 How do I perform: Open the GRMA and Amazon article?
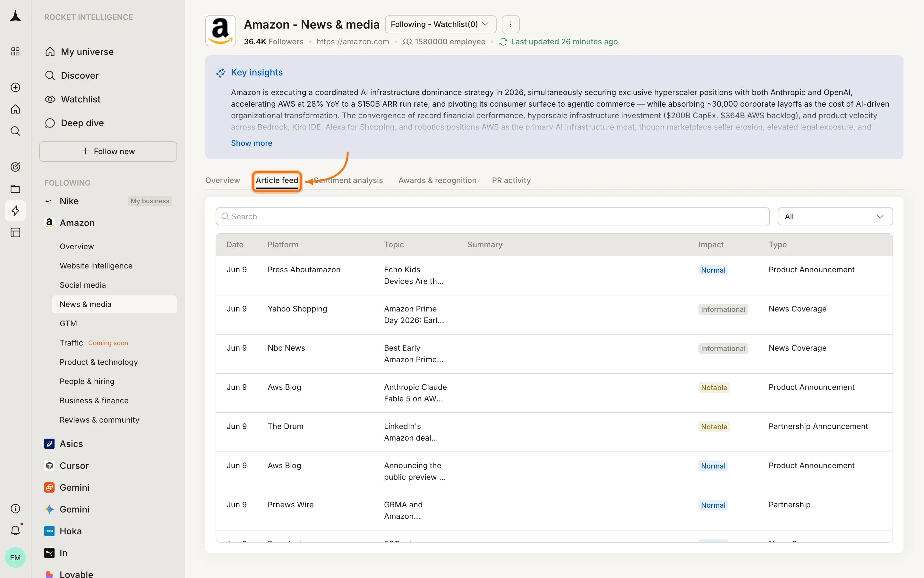coord(554,510)
